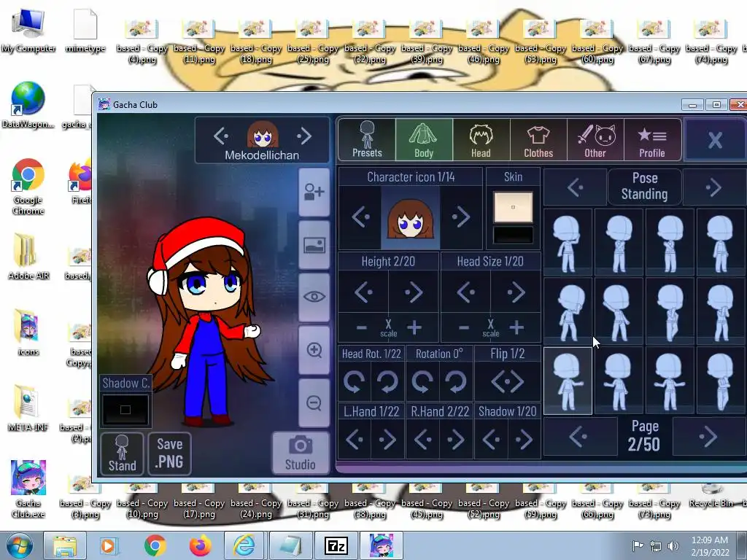Switch to the Body tab
Image resolution: width=747 pixels, height=560 pixels.
424,139
